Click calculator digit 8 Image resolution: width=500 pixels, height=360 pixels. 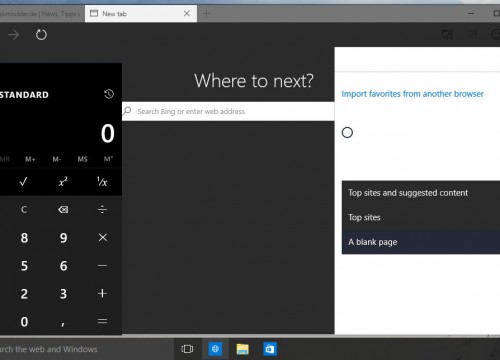[24, 238]
